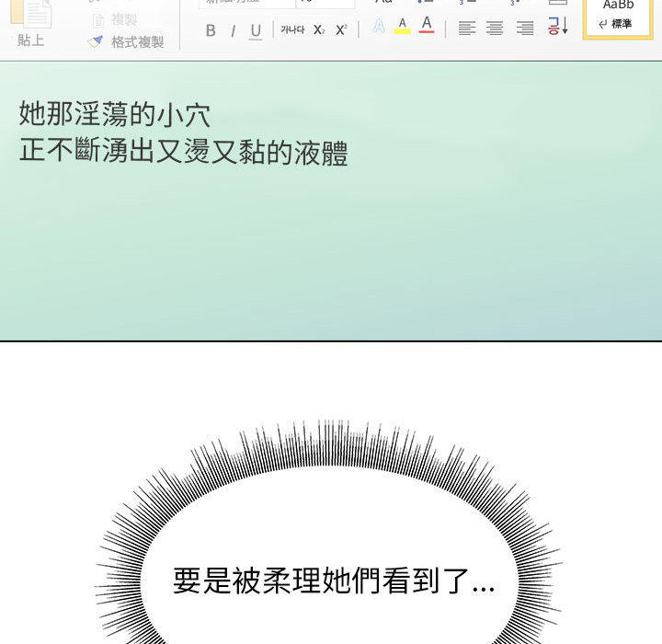Open the font name dropdown box
This screenshot has height=644, width=662.
(245, 4)
